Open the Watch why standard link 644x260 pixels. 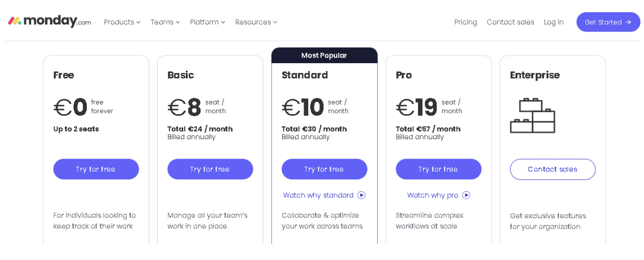click(318, 195)
